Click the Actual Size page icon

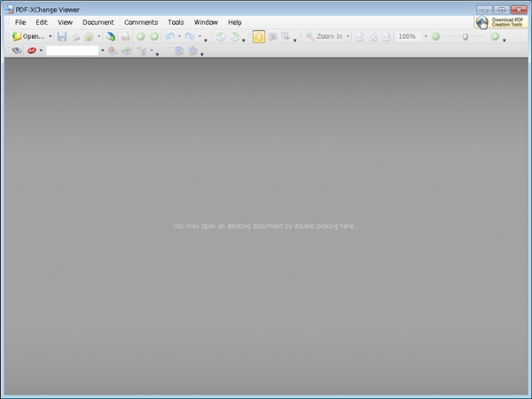point(359,36)
